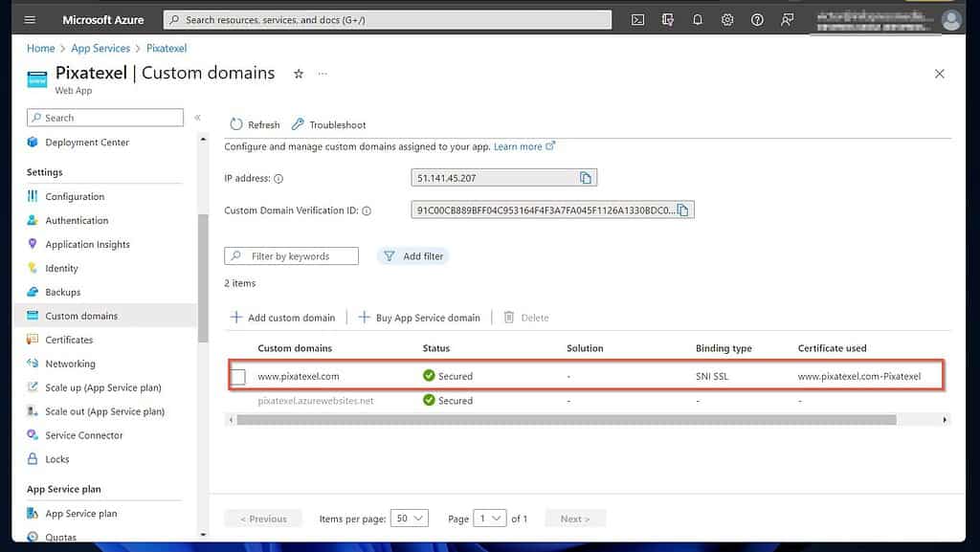980x552 pixels.
Task: Go to Pixatexel breadcrumb
Action: click(167, 48)
